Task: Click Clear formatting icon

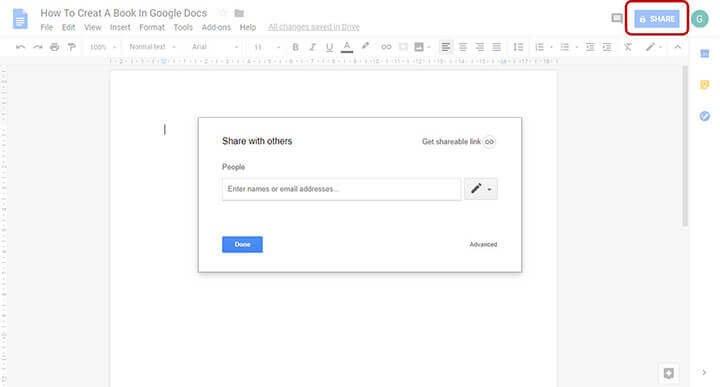Action: coord(628,47)
